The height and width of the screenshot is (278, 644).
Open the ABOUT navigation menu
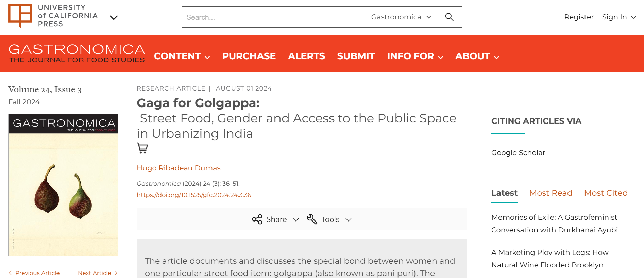(477, 56)
